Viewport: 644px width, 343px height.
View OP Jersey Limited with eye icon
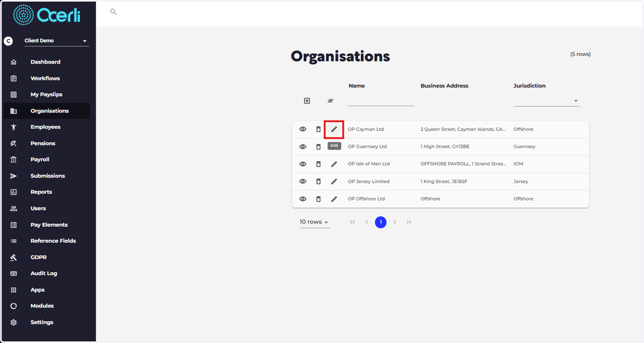pos(303,182)
